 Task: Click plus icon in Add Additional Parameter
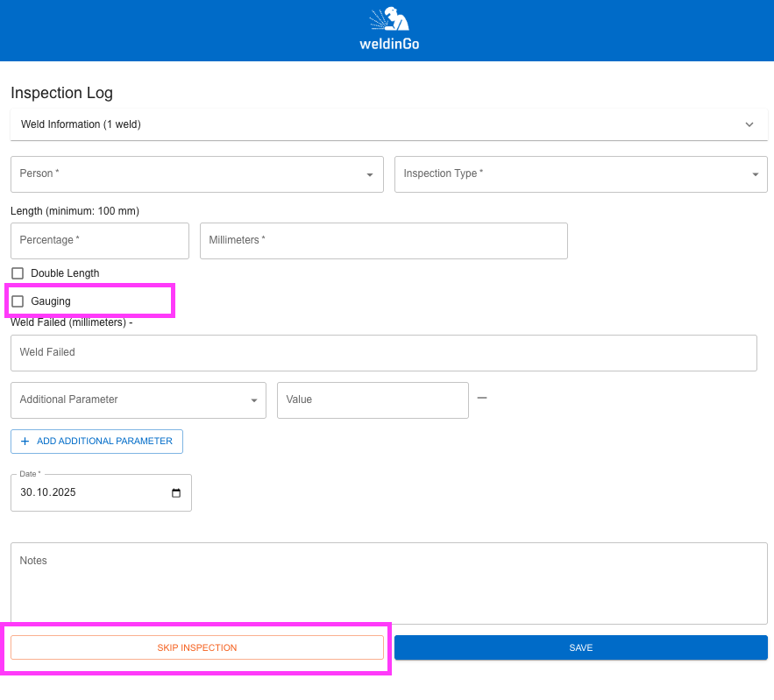pos(25,442)
